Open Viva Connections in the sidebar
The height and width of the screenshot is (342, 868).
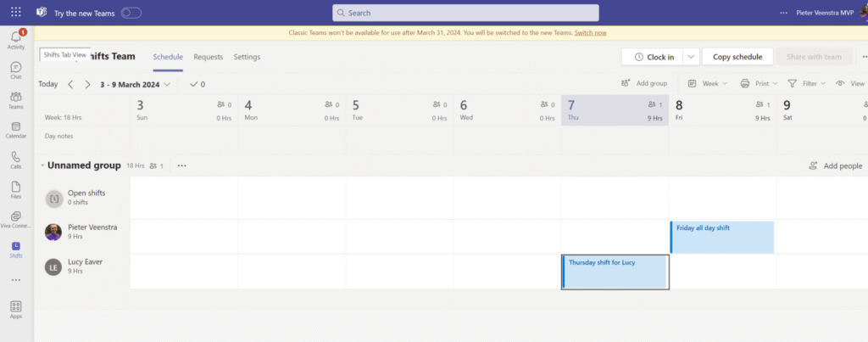tap(16, 220)
